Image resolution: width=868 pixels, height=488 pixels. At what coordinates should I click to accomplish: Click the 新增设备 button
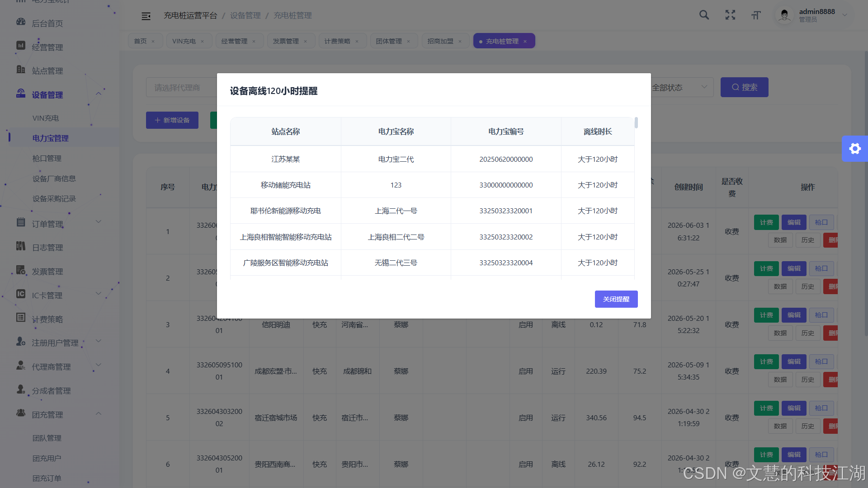[x=172, y=120]
